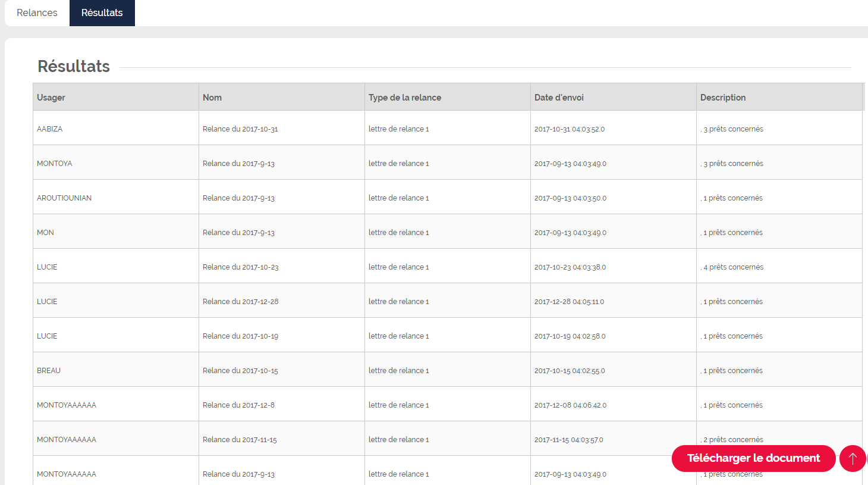Image resolution: width=868 pixels, height=485 pixels.
Task: Click date 2017-10-19 04:02:58.0
Action: pos(570,336)
